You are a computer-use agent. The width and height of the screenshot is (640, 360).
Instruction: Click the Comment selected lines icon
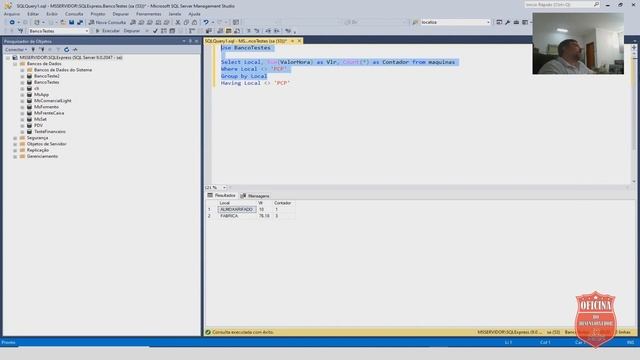(x=248, y=31)
